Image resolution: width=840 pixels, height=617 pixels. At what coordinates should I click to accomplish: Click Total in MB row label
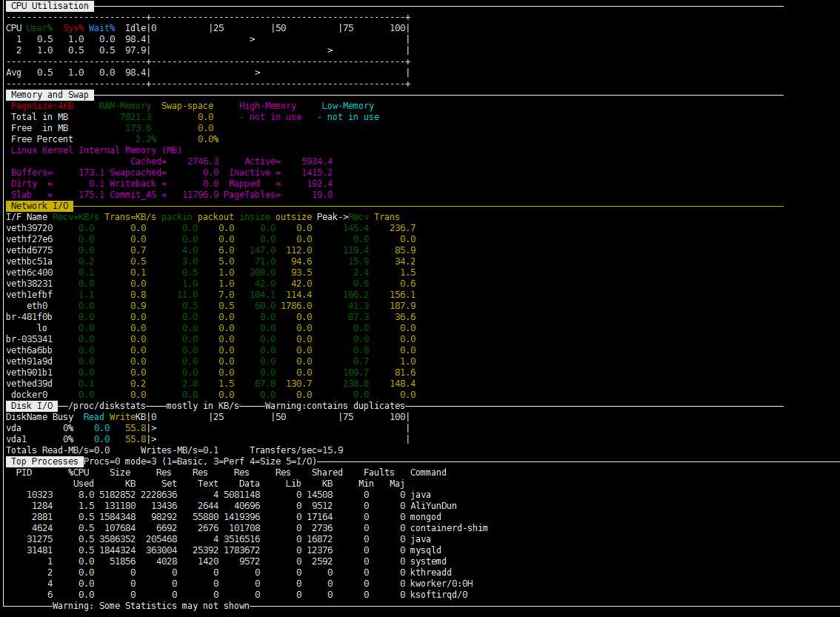[x=40, y=117]
